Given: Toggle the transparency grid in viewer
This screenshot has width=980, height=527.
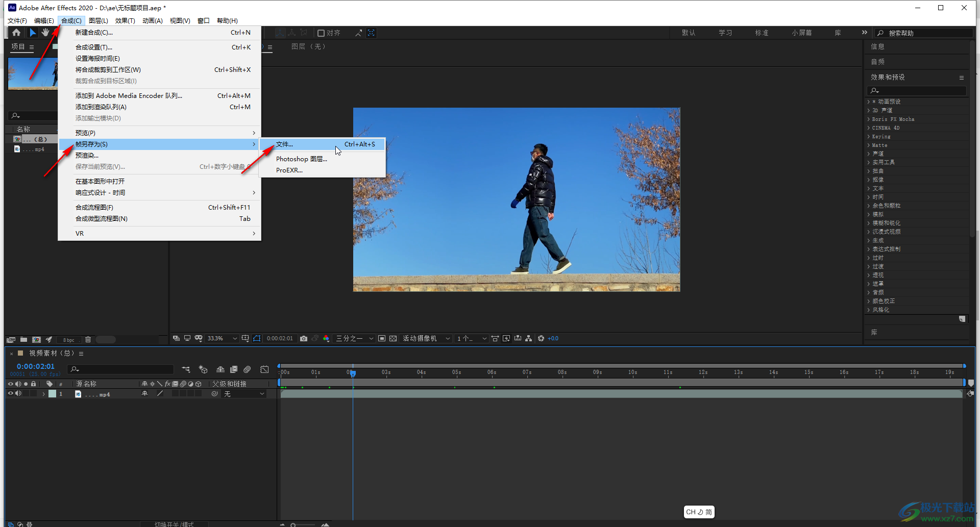Looking at the screenshot, I should tap(393, 338).
